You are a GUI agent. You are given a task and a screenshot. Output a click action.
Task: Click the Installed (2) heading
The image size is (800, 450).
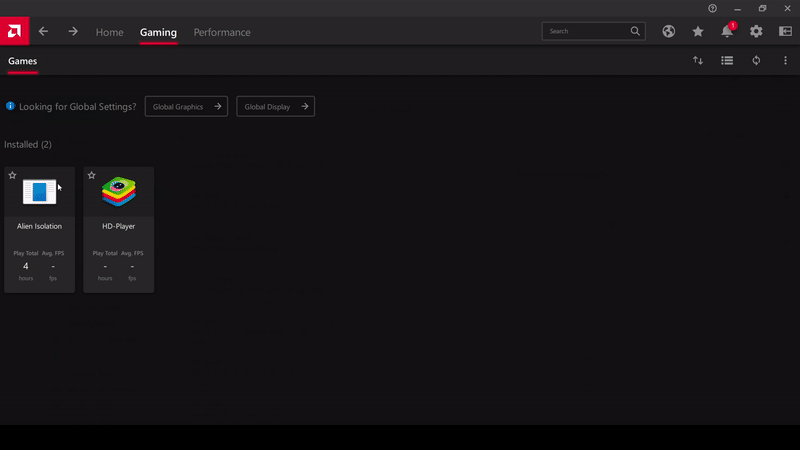click(28, 144)
